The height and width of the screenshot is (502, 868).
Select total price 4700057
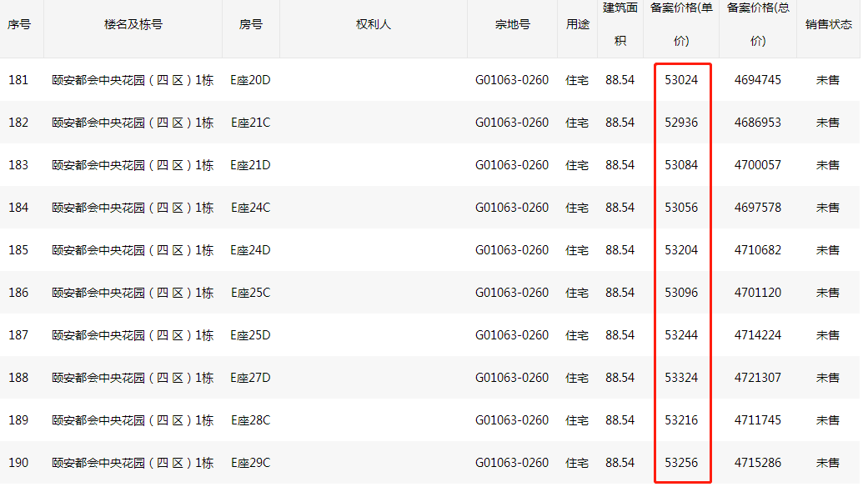click(758, 165)
